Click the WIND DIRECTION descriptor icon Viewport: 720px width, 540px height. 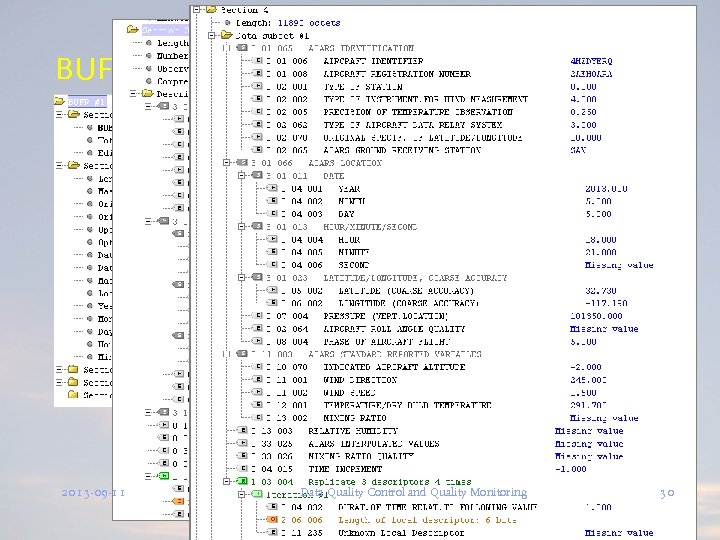click(258, 380)
